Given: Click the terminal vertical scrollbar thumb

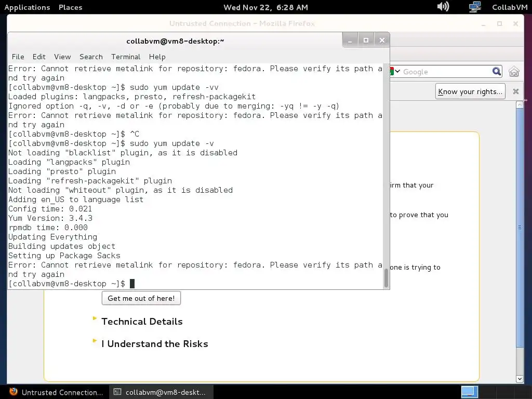Looking at the screenshot, I should [386, 278].
